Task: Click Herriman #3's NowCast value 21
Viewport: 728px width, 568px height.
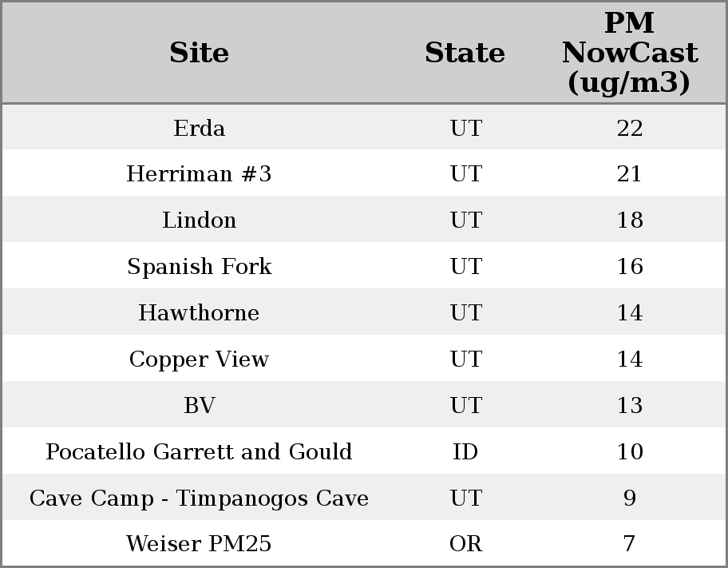Action: coord(629,174)
